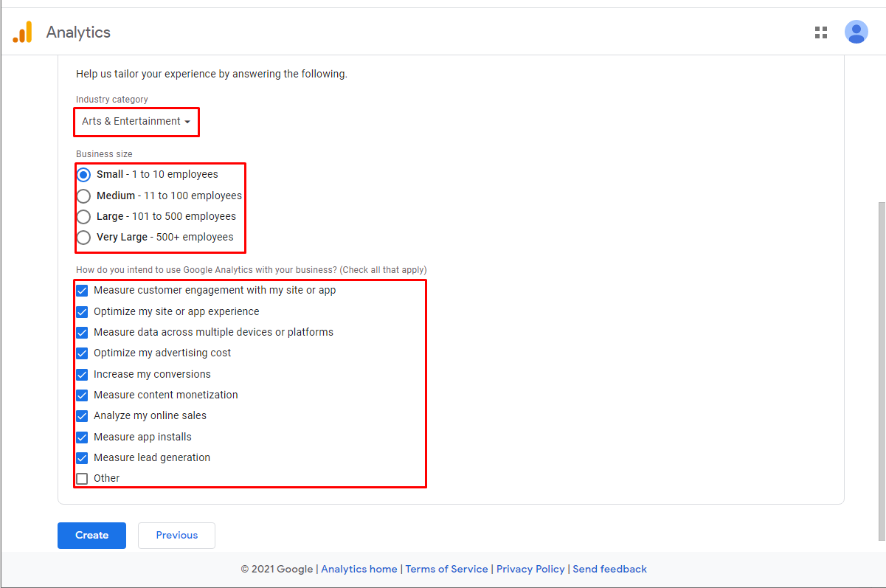Uncheck Measure app installs
Image resolution: width=886 pixels, height=588 pixels.
pyautogui.click(x=82, y=437)
